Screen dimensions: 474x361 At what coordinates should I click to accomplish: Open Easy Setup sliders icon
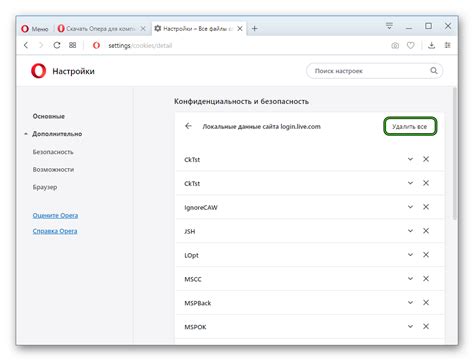click(447, 45)
